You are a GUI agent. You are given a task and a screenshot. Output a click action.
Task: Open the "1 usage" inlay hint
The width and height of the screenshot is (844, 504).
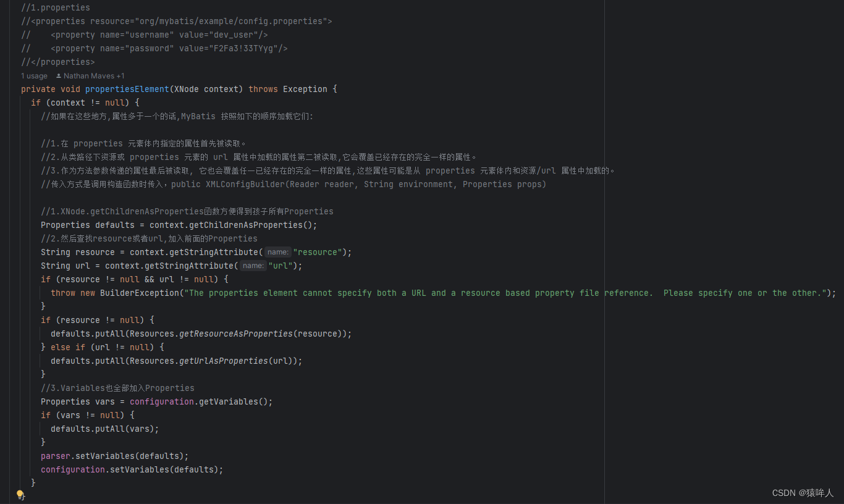click(34, 76)
